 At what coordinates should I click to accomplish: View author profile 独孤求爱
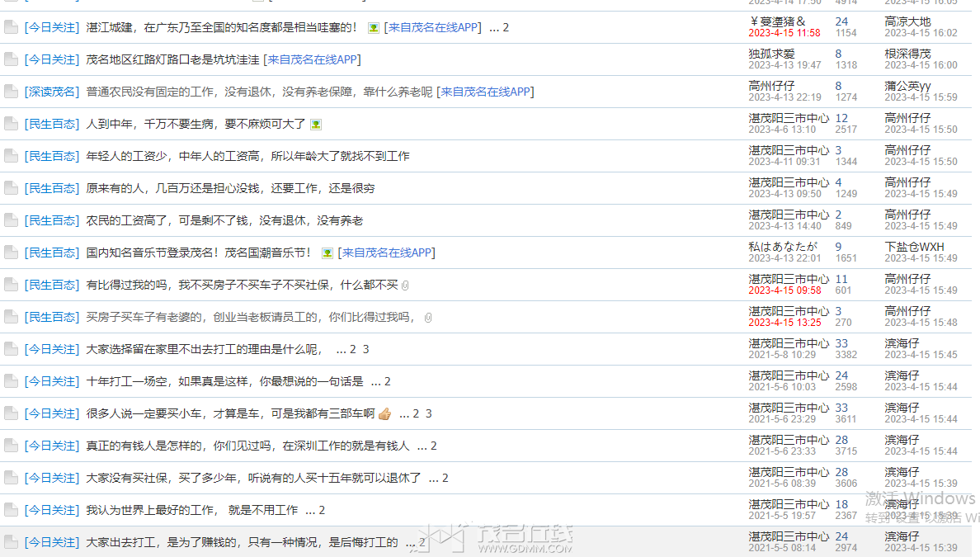[x=772, y=54]
